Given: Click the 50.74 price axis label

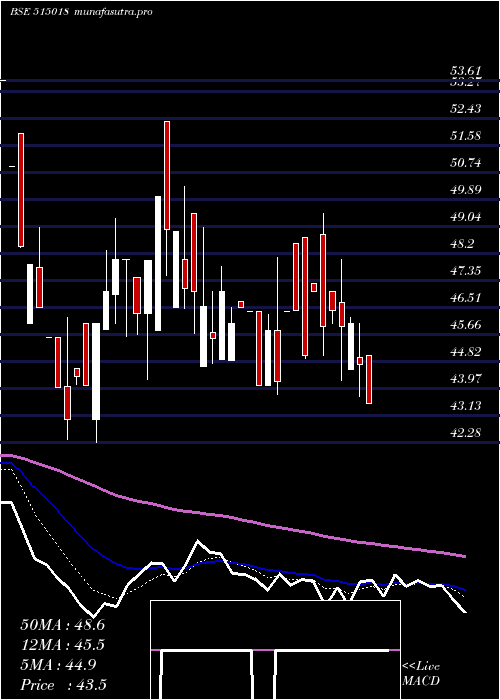Looking at the screenshot, I should coord(466,163).
